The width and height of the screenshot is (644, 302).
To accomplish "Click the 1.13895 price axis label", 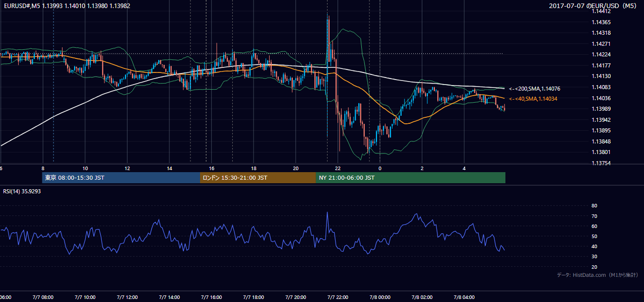I will point(602,131).
